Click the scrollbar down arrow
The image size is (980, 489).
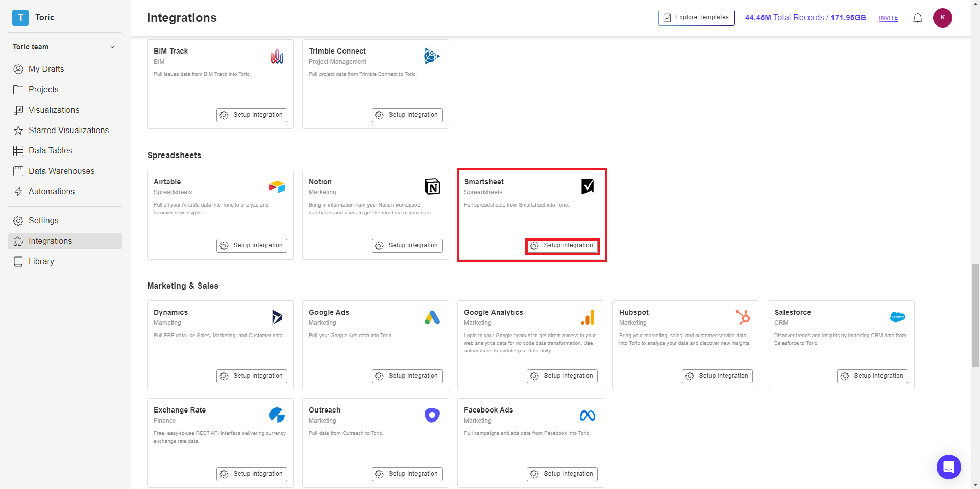pos(975,485)
